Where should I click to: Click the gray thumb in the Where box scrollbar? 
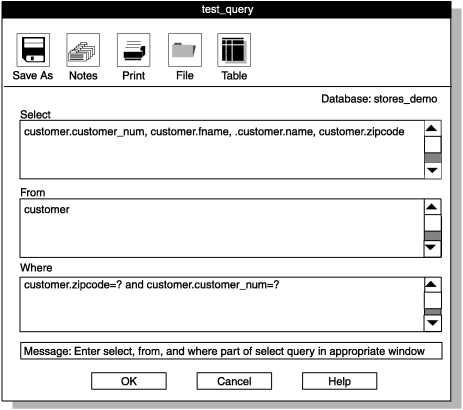(432, 312)
